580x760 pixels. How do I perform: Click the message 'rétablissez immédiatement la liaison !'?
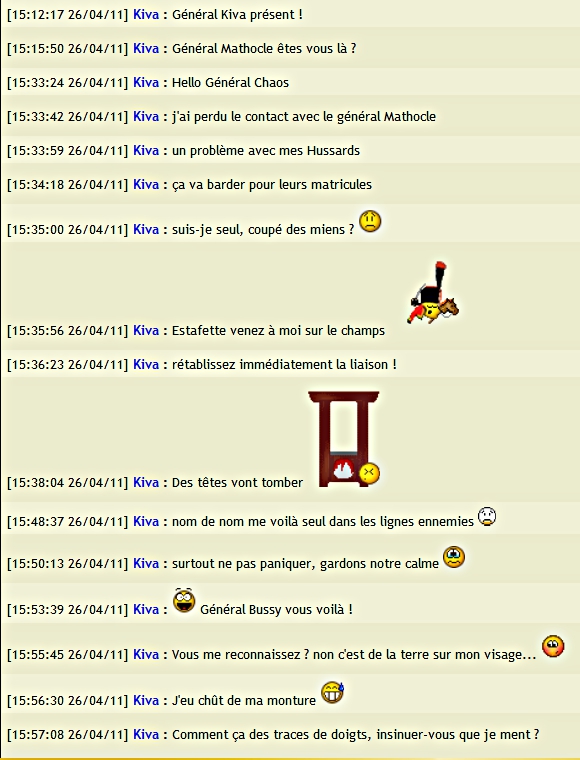pos(284,364)
